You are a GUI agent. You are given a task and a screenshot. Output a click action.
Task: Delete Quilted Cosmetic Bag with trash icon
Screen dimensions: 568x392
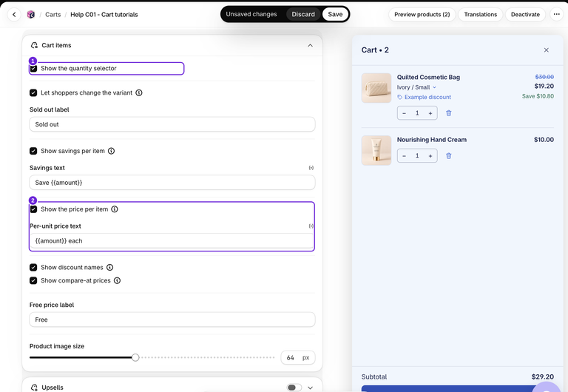click(448, 113)
